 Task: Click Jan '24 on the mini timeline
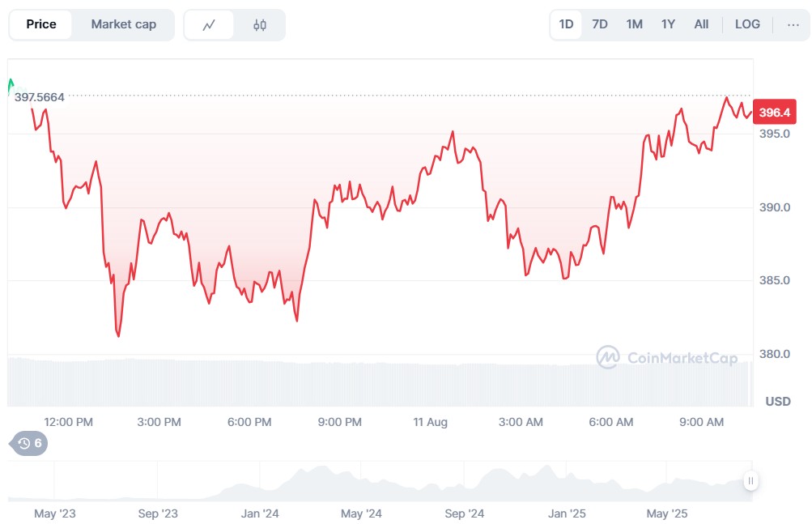tap(260, 513)
